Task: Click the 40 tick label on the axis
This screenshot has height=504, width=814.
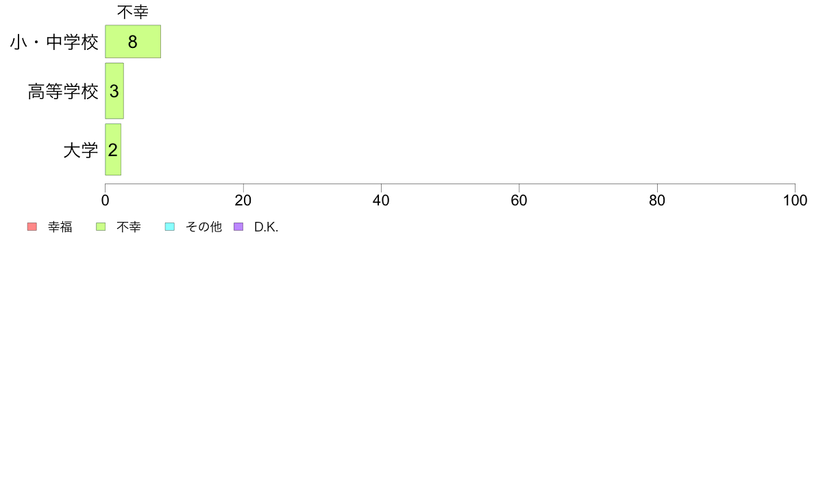Action: click(381, 201)
